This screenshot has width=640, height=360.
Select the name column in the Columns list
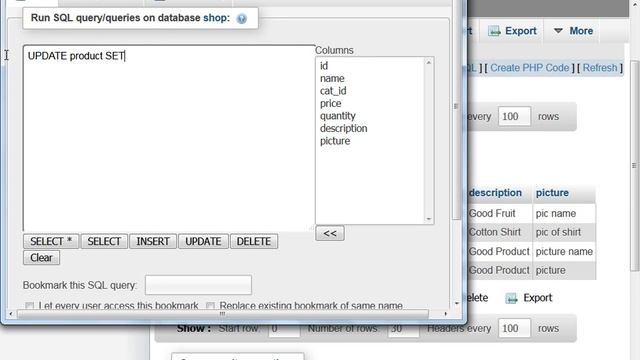tap(332, 78)
